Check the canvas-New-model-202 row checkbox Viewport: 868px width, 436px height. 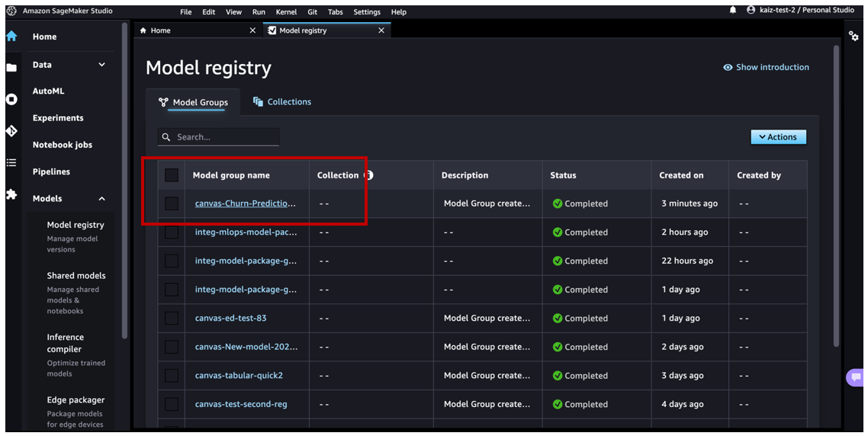click(172, 347)
